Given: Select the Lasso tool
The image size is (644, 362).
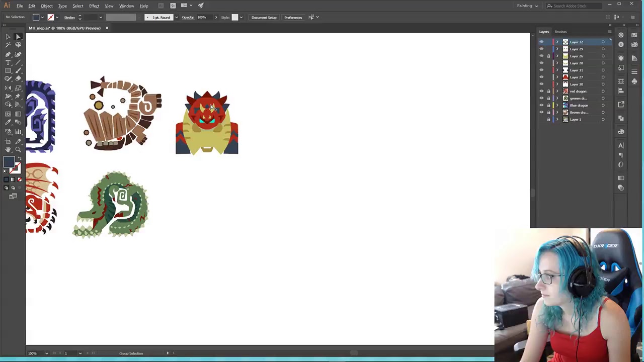Looking at the screenshot, I should (x=18, y=45).
